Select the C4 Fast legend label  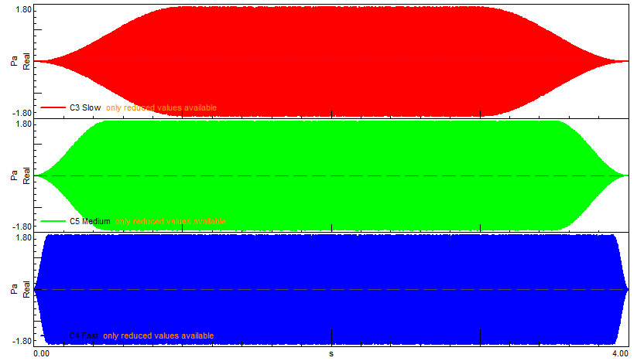click(x=84, y=335)
